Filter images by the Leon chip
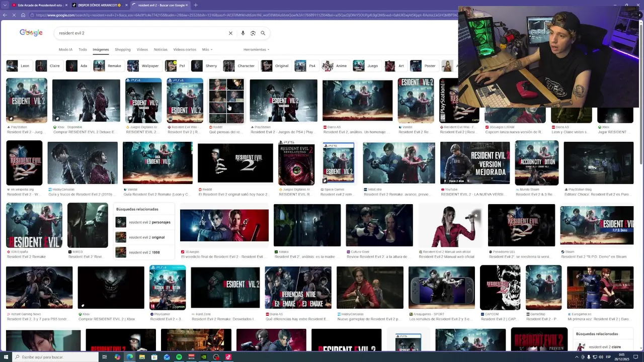Image resolution: width=644 pixels, height=362 pixels. click(19, 66)
